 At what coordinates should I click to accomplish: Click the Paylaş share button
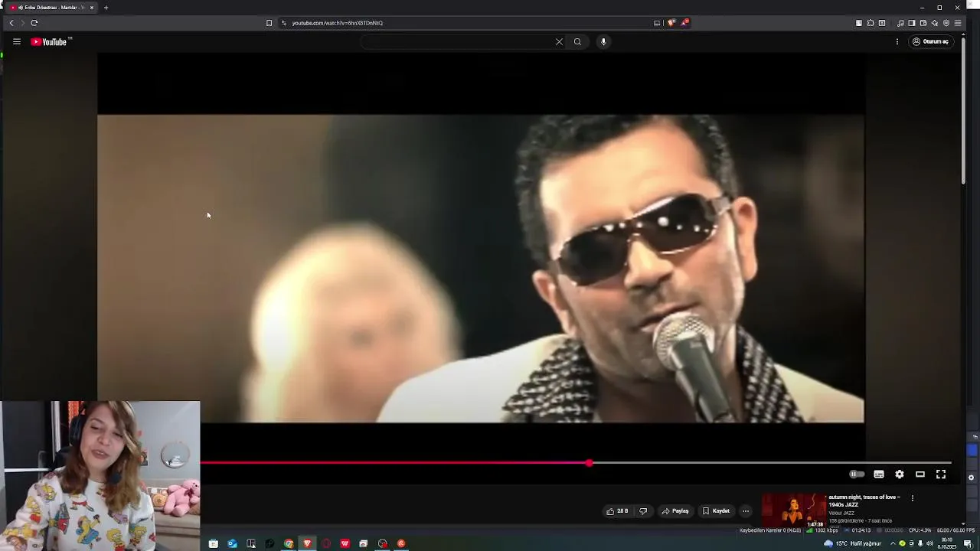point(675,511)
